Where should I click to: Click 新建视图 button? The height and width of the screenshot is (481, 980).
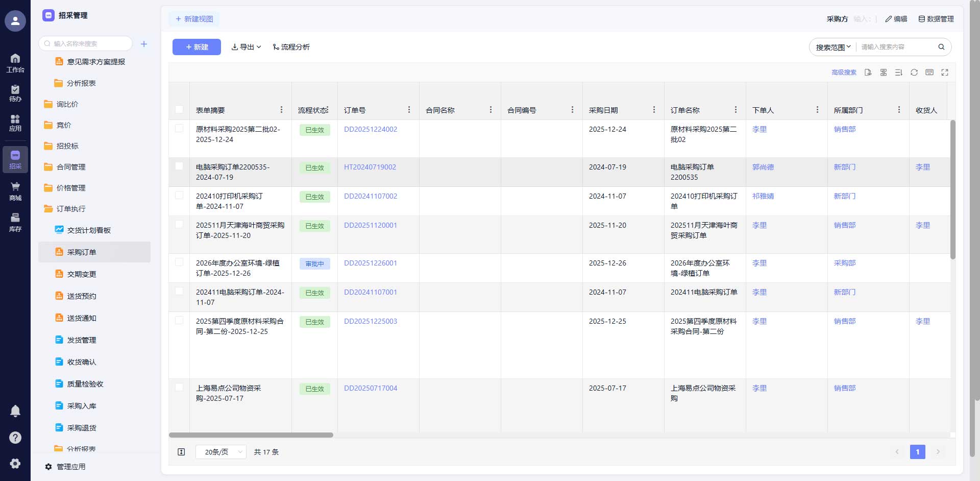coord(194,19)
